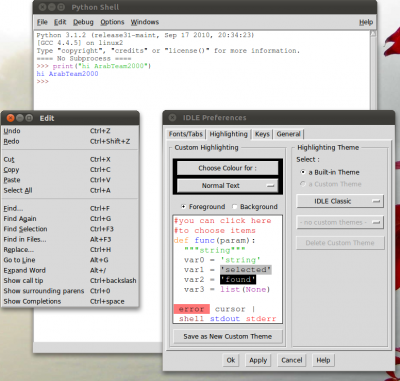Close the IDLE Preferences dialog

tap(172, 118)
